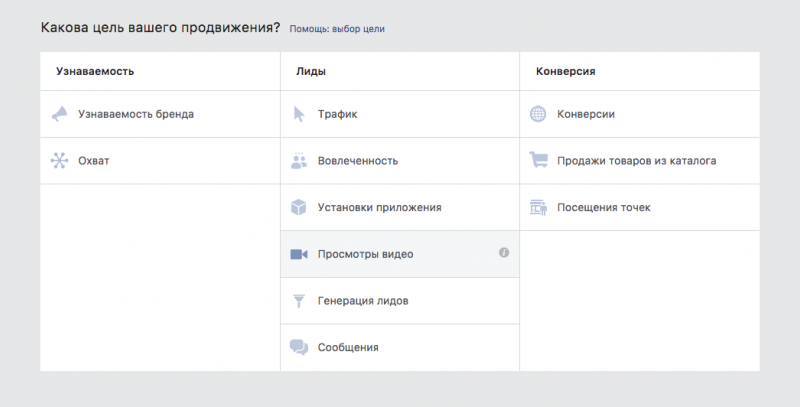800x407 pixels.
Task: Open info tooltip beside Просмотры видео
Action: 504,252
